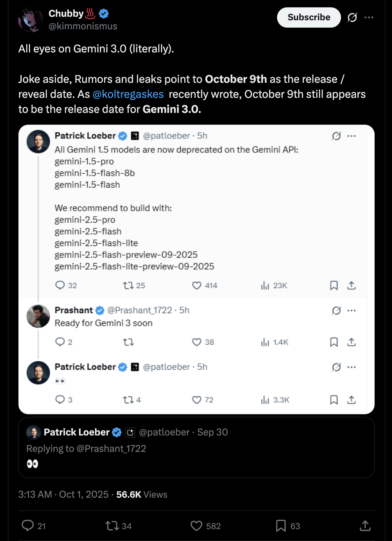Click Chubby's profile avatar
Viewport: 392px width, 541px height.
[x=31, y=20]
